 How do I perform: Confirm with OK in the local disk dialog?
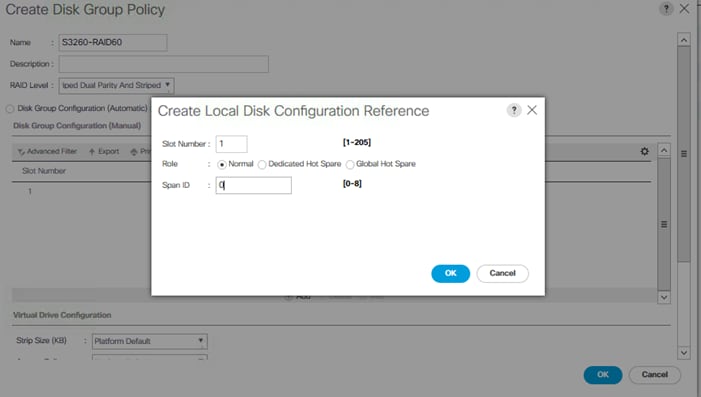click(450, 273)
